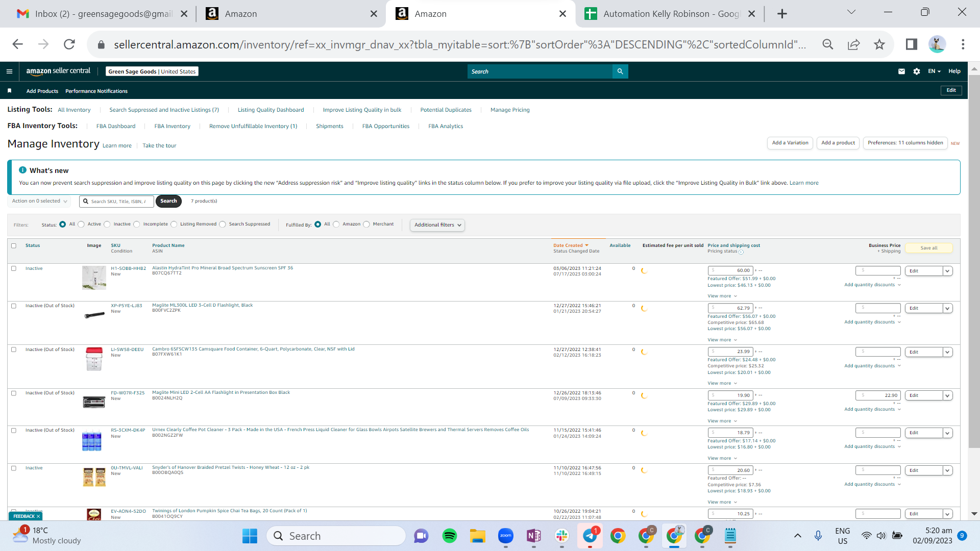Image resolution: width=980 pixels, height=551 pixels.
Task: Click the Business Price field showing 22.90
Action: (x=878, y=395)
